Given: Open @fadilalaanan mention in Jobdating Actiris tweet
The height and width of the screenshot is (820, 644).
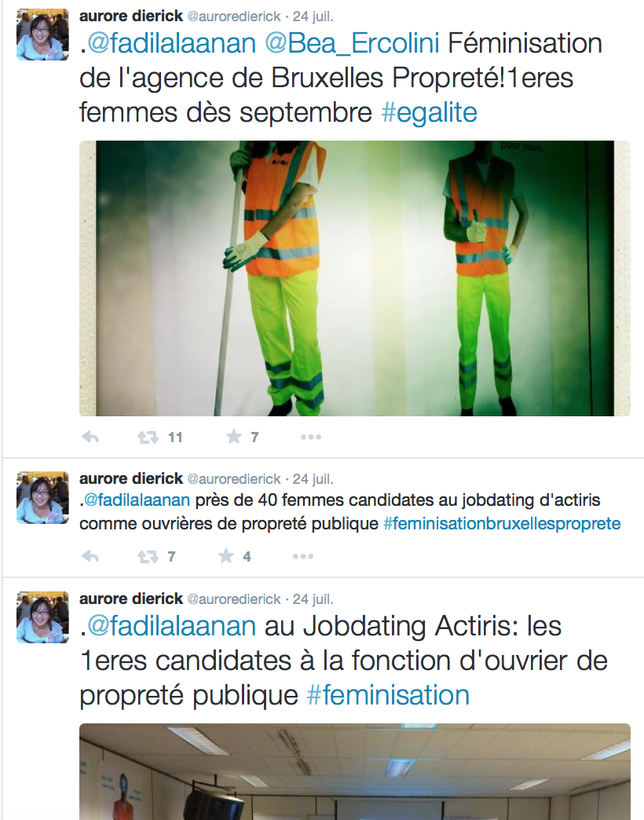Looking at the screenshot, I should [171, 626].
